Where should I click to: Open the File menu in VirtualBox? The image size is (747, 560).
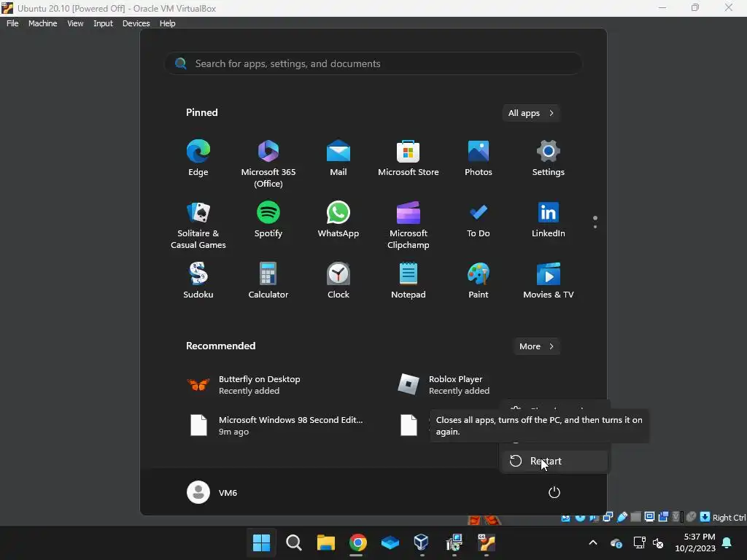(12, 23)
